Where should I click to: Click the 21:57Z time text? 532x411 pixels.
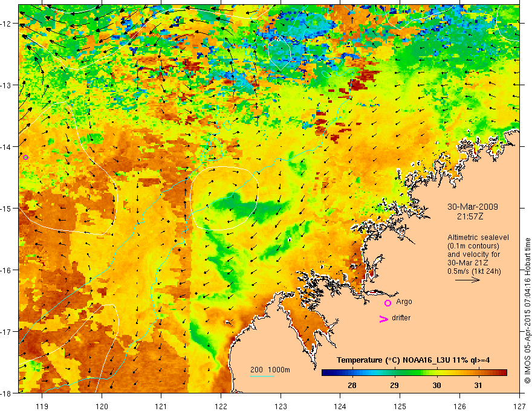coord(470,216)
